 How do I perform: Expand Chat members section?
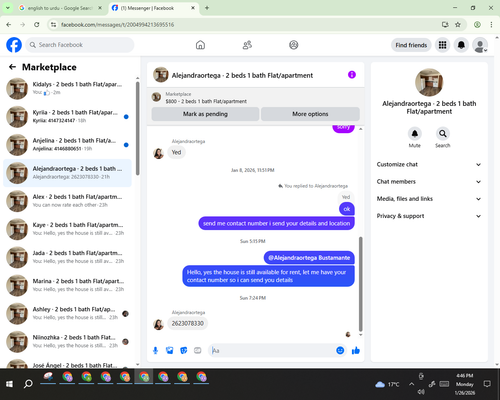(429, 182)
